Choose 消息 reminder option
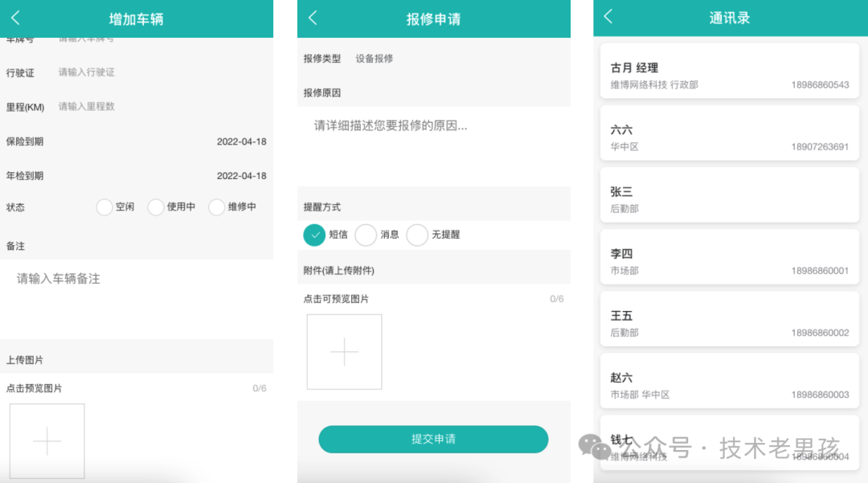Viewport: 868px width, 483px height. (366, 235)
